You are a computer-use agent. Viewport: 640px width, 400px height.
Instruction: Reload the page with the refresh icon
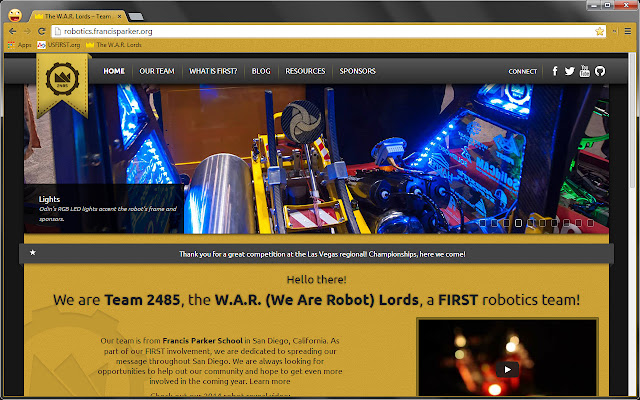tap(41, 31)
